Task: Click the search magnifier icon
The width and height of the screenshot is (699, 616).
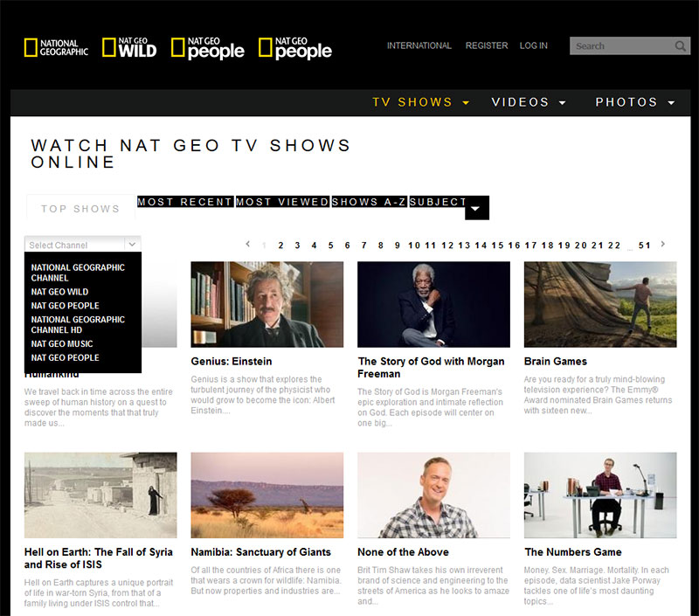Action: pos(681,46)
